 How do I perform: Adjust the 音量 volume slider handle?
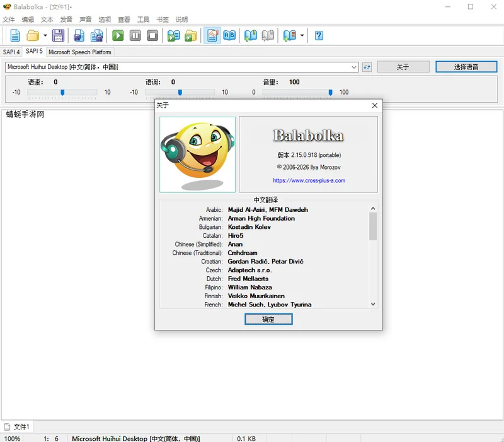pos(330,93)
